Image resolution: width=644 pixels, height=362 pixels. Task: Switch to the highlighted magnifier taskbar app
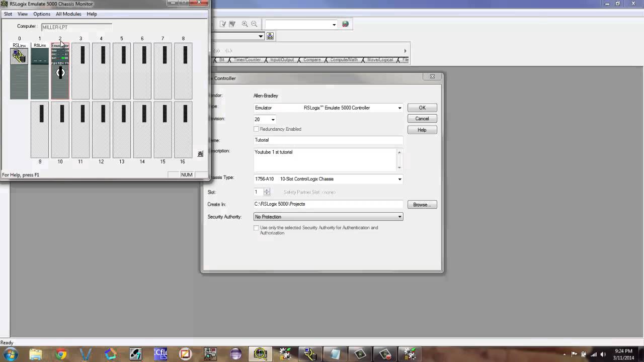(x=261, y=354)
